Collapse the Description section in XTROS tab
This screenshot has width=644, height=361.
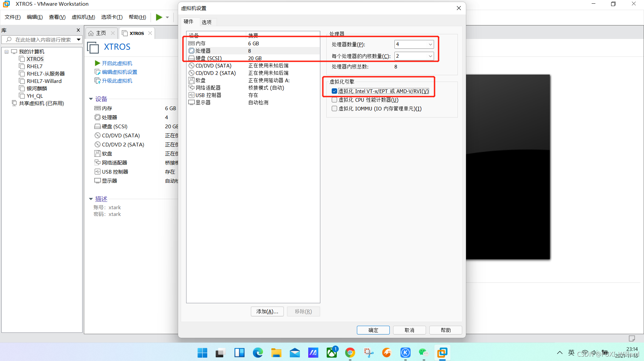[91, 199]
